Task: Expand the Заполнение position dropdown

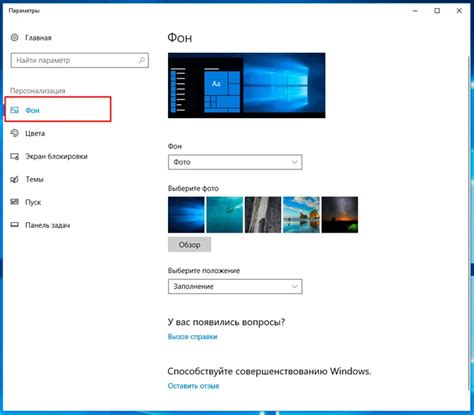Action: [x=235, y=286]
